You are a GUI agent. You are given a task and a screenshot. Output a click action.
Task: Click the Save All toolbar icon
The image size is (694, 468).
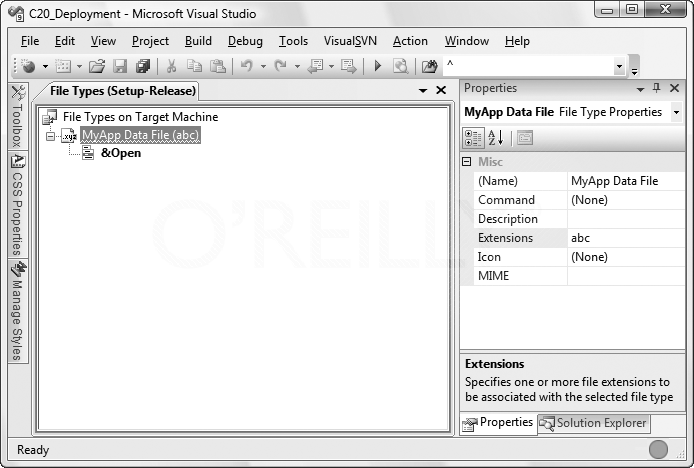coord(143,66)
